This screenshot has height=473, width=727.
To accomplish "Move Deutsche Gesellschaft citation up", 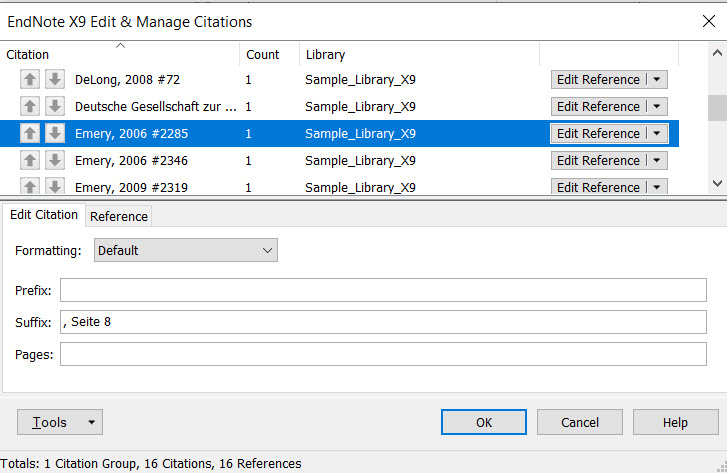I will pyautogui.click(x=30, y=107).
